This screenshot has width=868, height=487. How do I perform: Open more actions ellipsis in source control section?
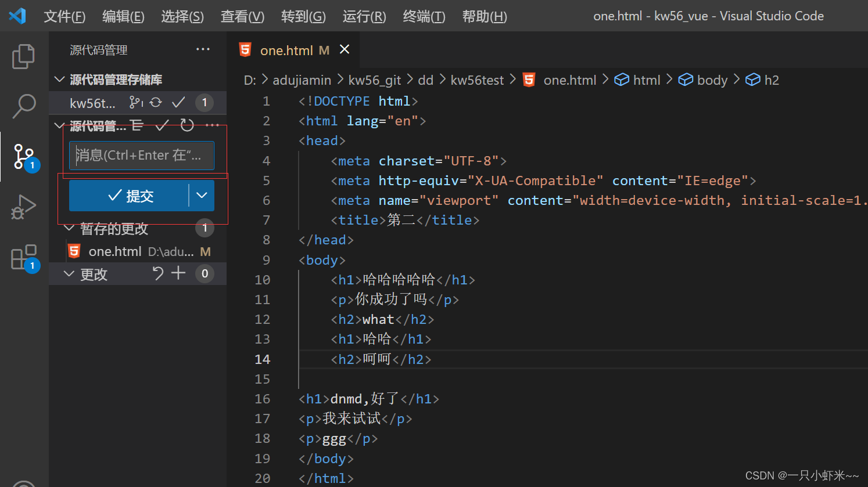212,125
